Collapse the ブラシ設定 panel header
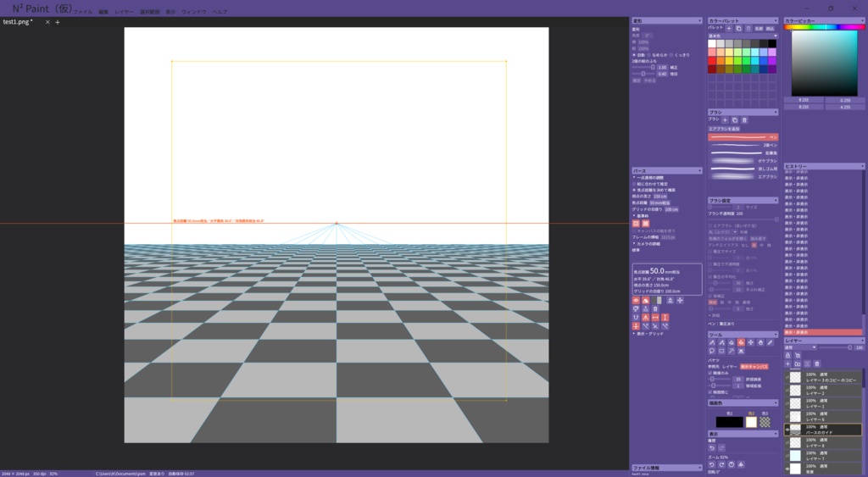868x477 pixels. click(743, 200)
